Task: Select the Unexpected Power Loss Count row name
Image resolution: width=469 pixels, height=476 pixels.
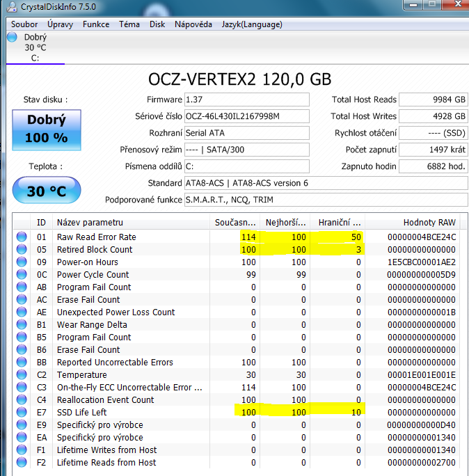Action: (x=116, y=312)
